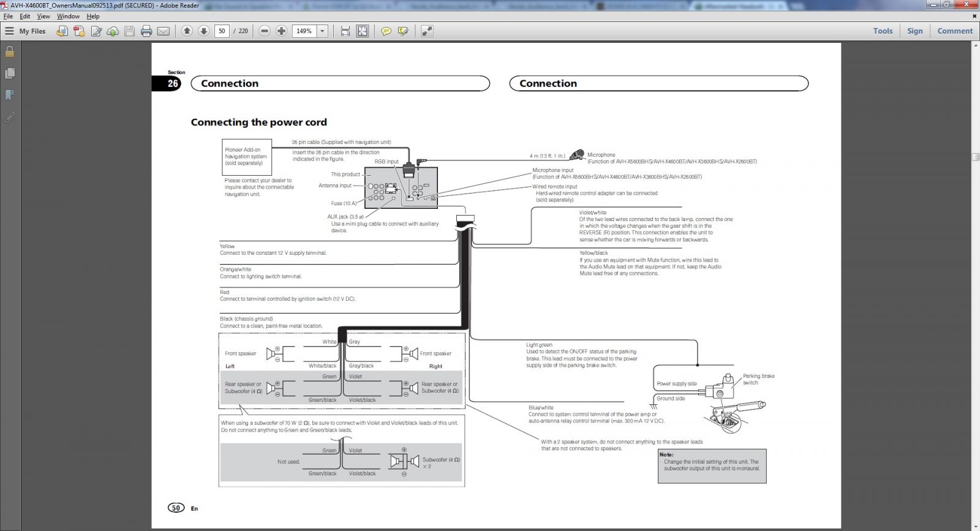Click the vertical scrollbar thumb
Image resolution: width=980 pixels, height=531 pixels.
point(975,157)
